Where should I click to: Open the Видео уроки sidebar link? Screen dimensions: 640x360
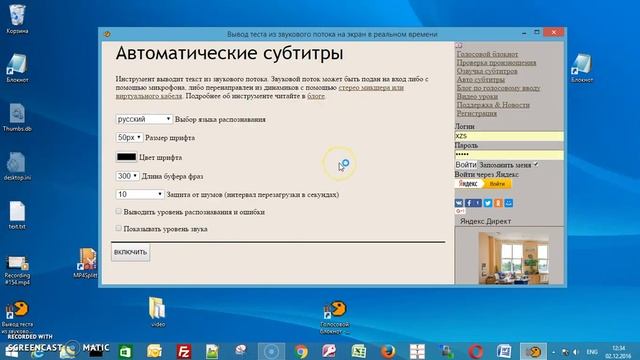point(477,96)
